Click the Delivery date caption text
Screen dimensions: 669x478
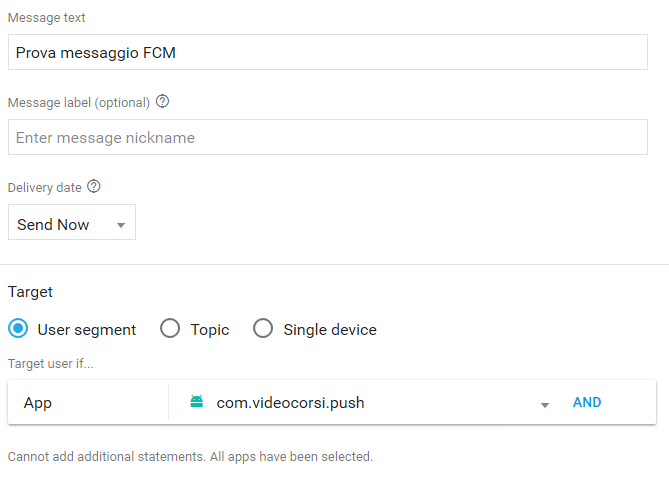tap(45, 187)
